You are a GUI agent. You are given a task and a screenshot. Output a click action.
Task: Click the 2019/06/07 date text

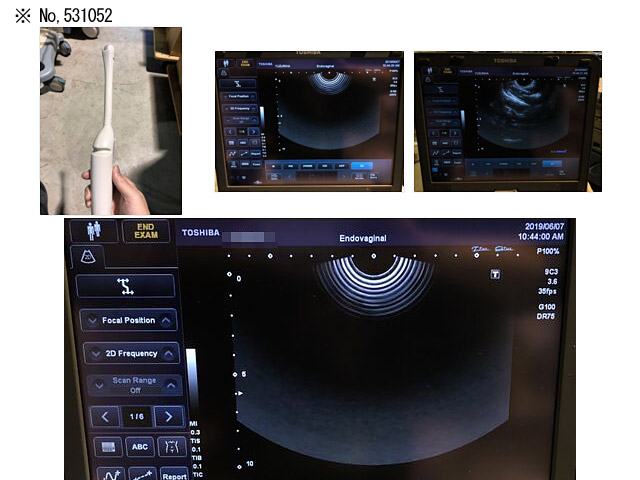click(544, 227)
